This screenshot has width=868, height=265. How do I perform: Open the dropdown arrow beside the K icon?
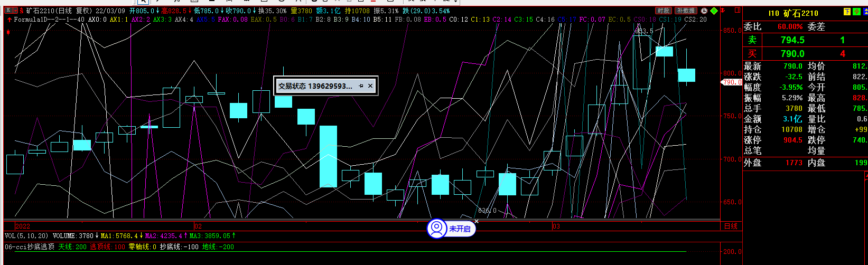(15, 11)
